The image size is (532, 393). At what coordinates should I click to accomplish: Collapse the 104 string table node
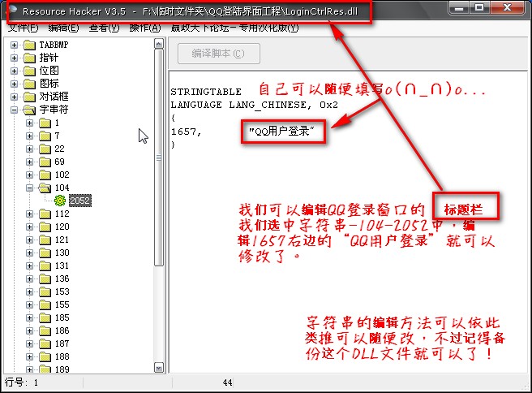pos(30,188)
